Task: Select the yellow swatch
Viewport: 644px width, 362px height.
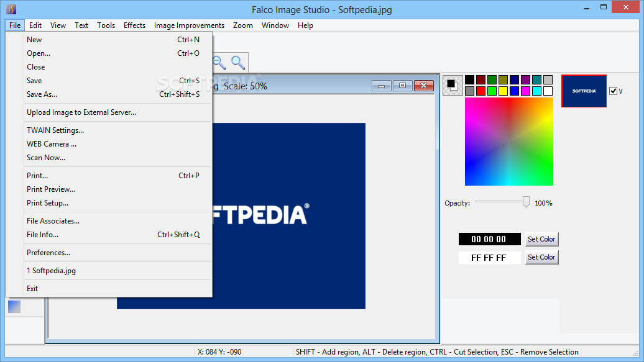Action: coord(503,91)
